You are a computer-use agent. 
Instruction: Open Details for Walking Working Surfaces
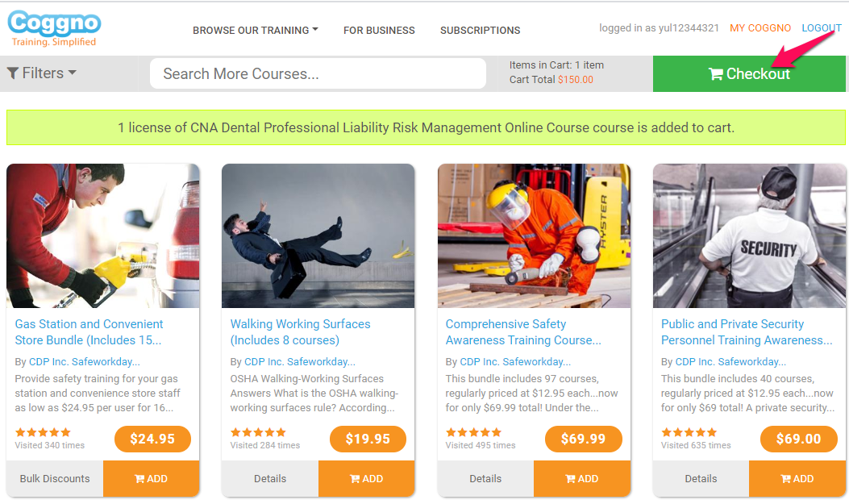pos(270,478)
